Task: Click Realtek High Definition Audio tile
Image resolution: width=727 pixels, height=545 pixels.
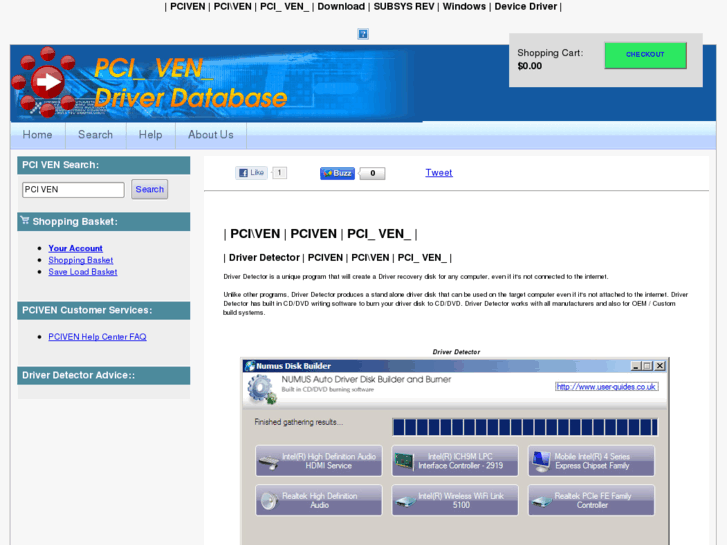Action: tap(319, 500)
